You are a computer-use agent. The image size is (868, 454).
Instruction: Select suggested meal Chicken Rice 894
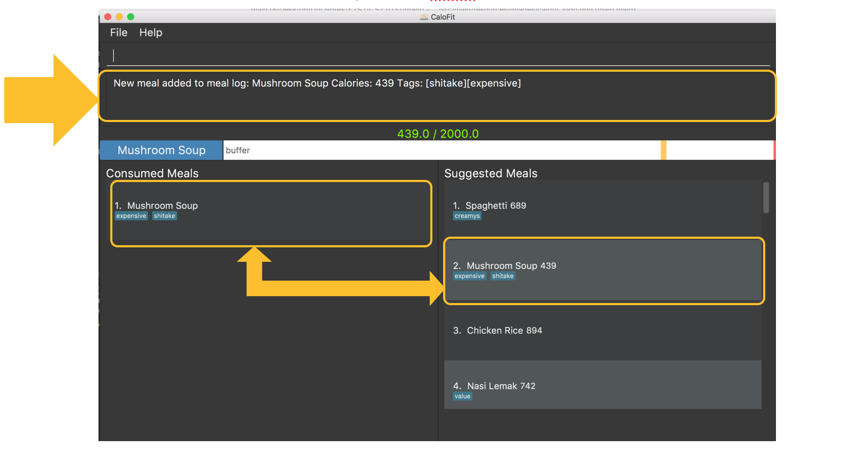coord(603,330)
